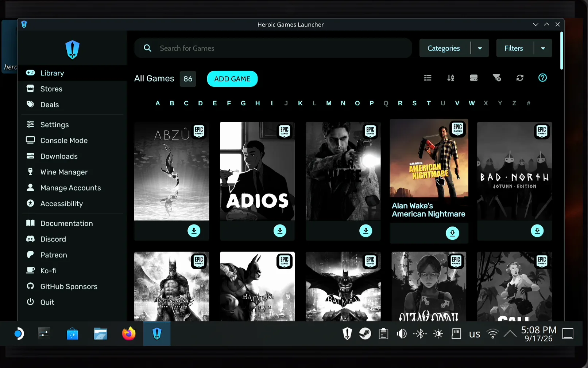Open the library help icon

542,78
